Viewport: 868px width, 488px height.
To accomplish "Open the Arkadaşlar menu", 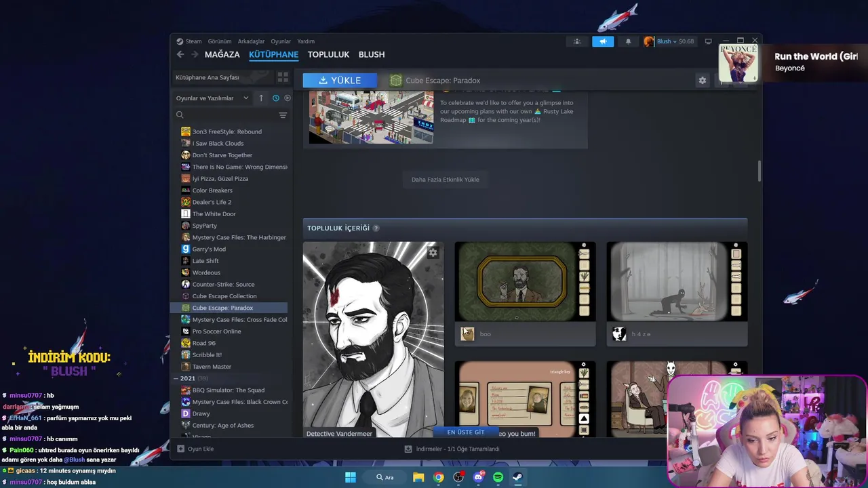I will coord(251,41).
